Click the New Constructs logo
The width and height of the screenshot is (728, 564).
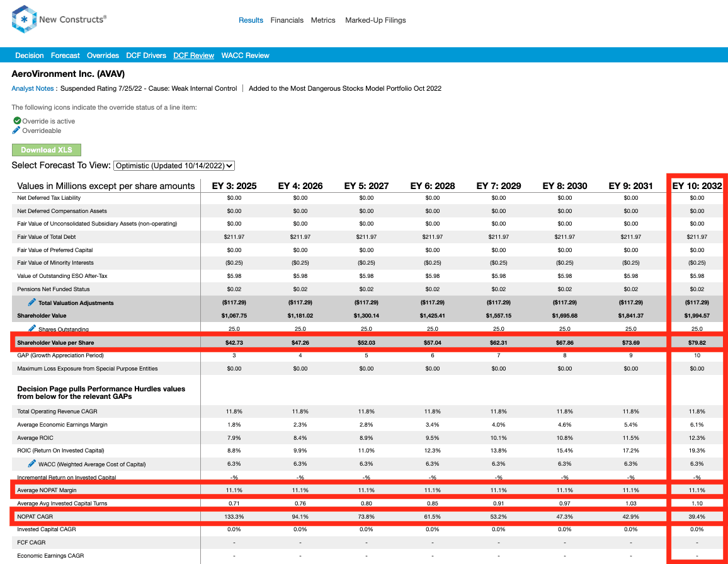(59, 20)
